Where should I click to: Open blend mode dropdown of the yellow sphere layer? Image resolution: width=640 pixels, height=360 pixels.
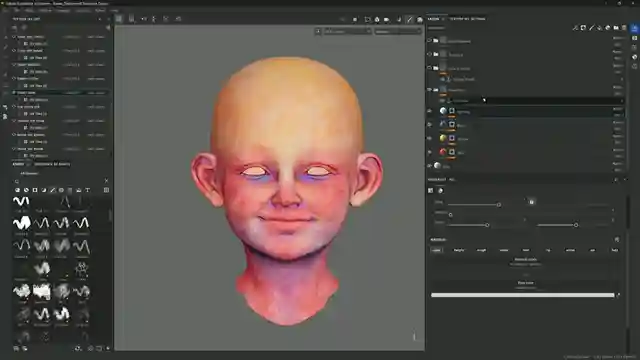(618, 136)
